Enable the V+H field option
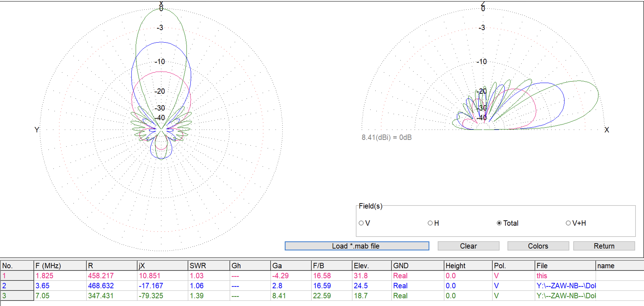 (568, 223)
